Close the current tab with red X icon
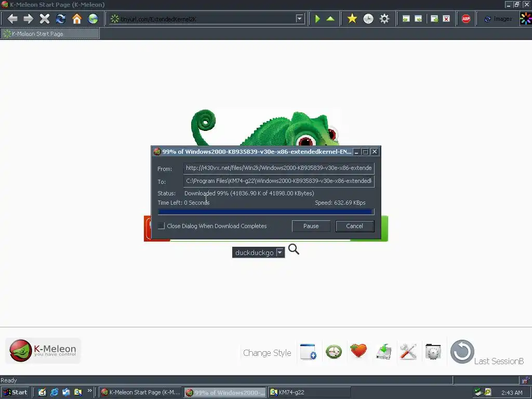This screenshot has width=532, height=399. [x=446, y=19]
